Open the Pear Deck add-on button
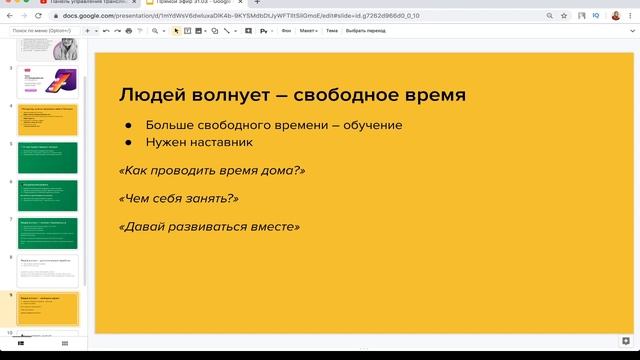This screenshot has height=360, width=640. click(264, 31)
